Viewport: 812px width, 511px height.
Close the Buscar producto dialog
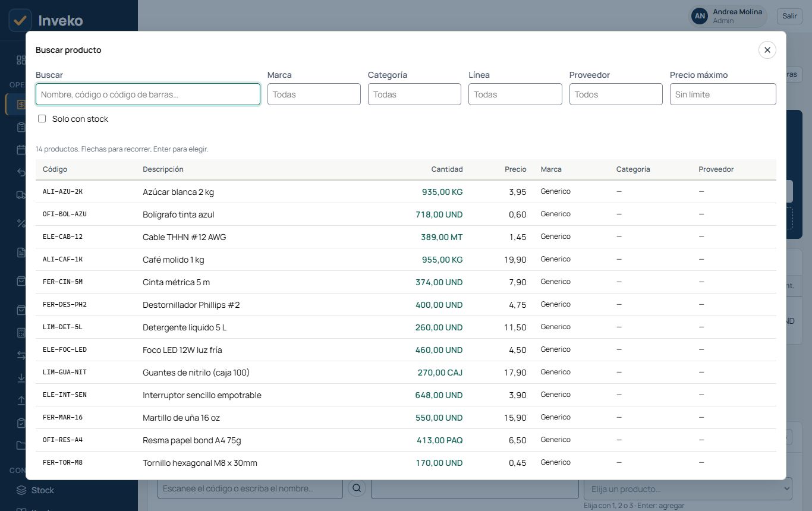[767, 50]
